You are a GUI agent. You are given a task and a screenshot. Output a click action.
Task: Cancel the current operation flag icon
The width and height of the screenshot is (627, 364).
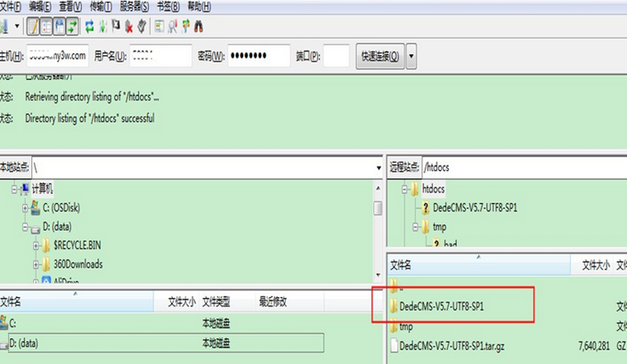[116, 26]
